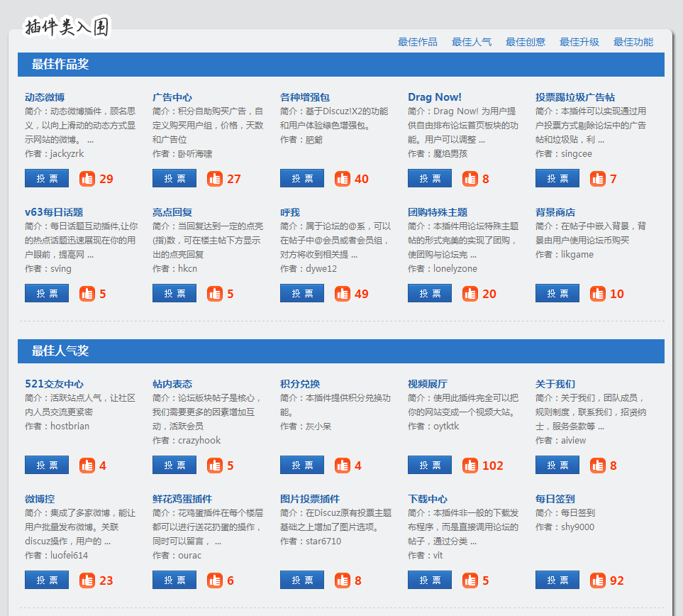Screen dimensions: 683x616
Task: Click the vote count 92 for 每日签到
Action: (617, 581)
